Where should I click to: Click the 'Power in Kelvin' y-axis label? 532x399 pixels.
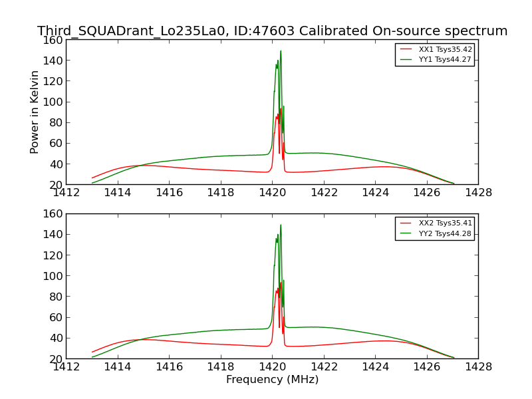(34, 112)
